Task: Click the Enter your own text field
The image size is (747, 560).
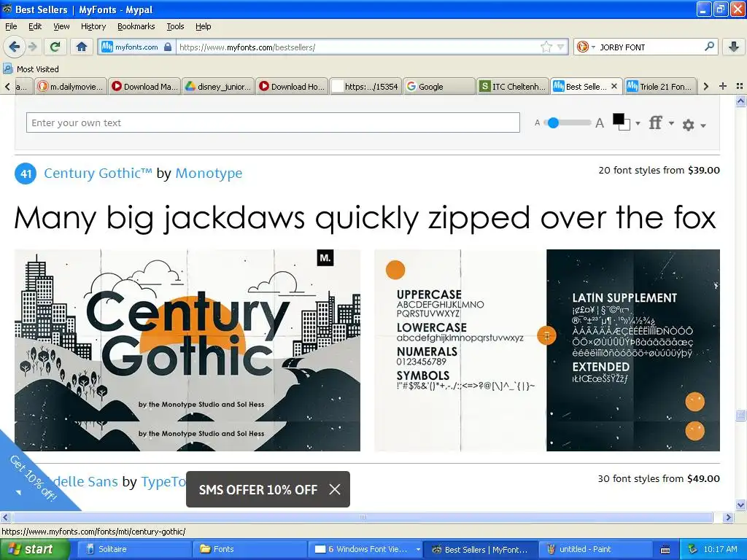Action: pos(273,122)
